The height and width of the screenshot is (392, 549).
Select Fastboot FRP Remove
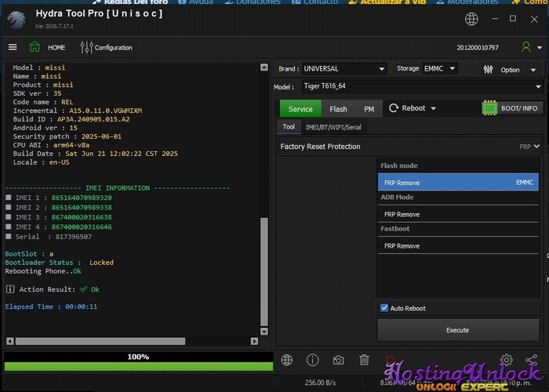pos(458,245)
